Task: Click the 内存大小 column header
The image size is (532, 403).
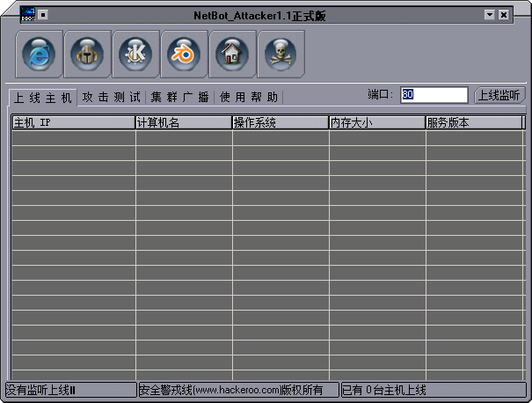Action: tap(377, 123)
